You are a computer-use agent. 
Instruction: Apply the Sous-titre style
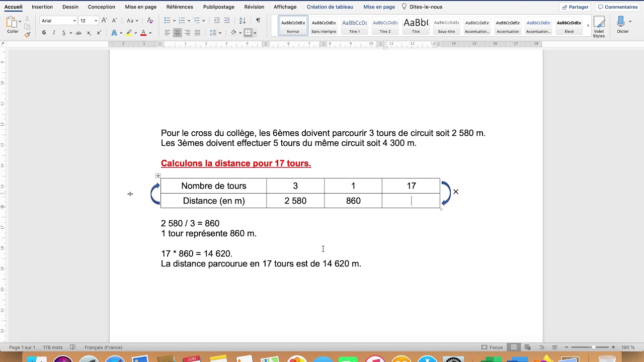click(446, 26)
